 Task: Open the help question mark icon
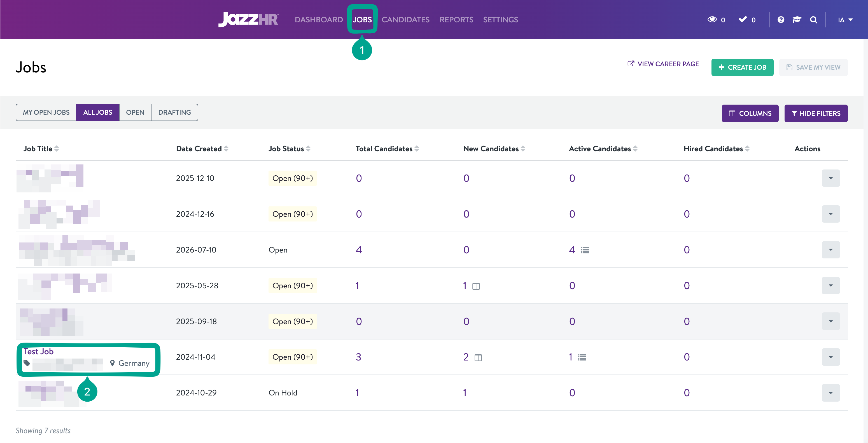tap(781, 20)
